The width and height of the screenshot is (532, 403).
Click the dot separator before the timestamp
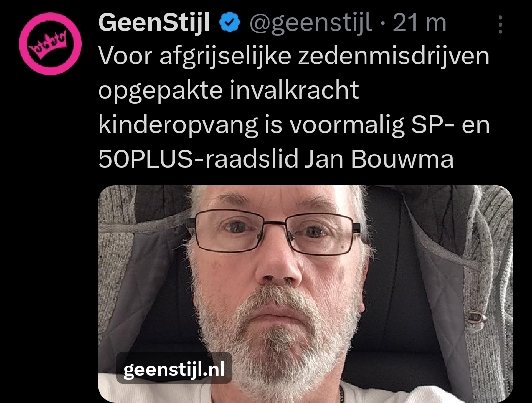point(382,24)
